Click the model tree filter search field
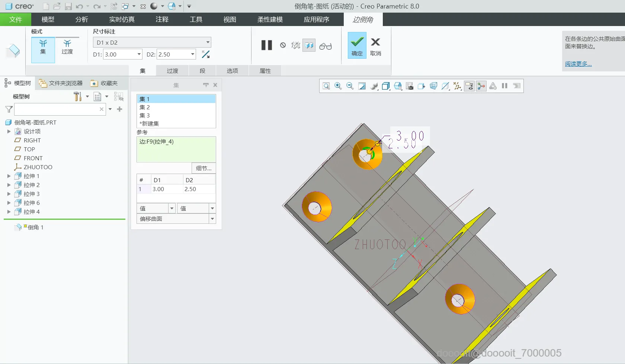This screenshot has height=364, width=625. [57, 109]
